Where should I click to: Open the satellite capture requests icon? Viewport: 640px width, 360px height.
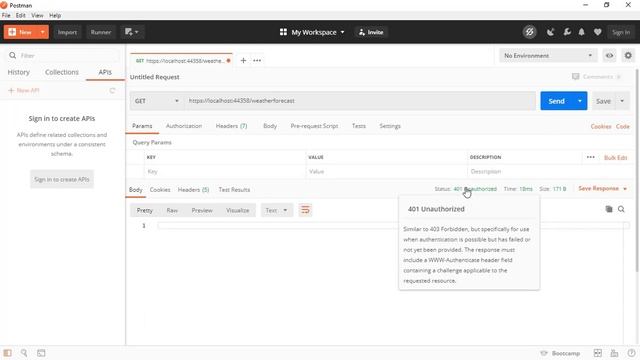click(x=551, y=32)
